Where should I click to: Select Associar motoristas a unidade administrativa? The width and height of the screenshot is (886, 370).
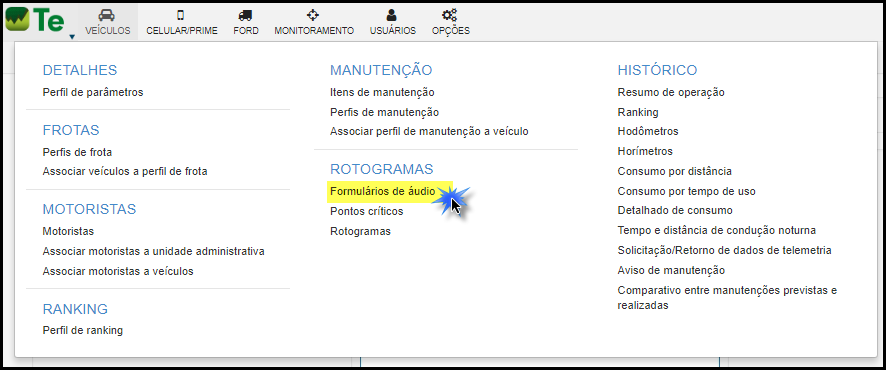pyautogui.click(x=153, y=251)
